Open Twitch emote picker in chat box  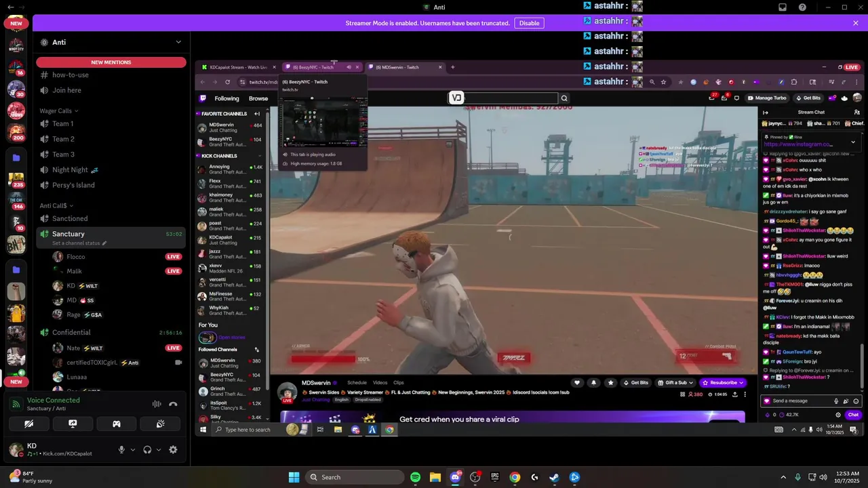856,401
